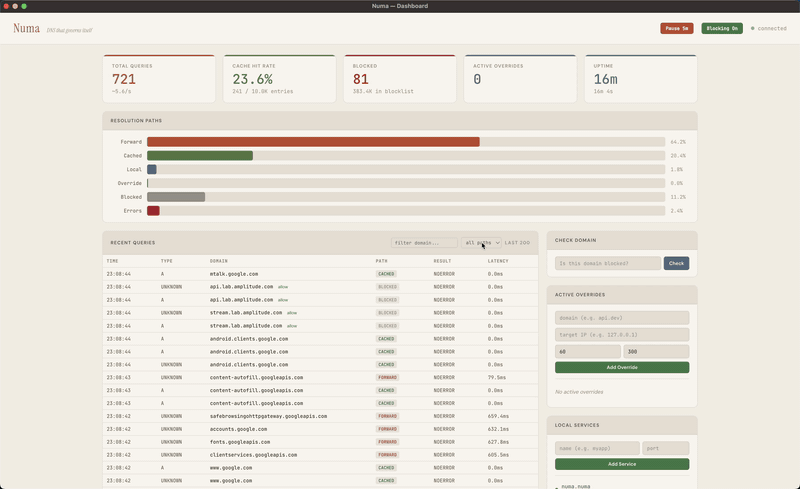Viewport: 800px width, 489px height.
Task: Click the Check button
Action: coord(676,263)
